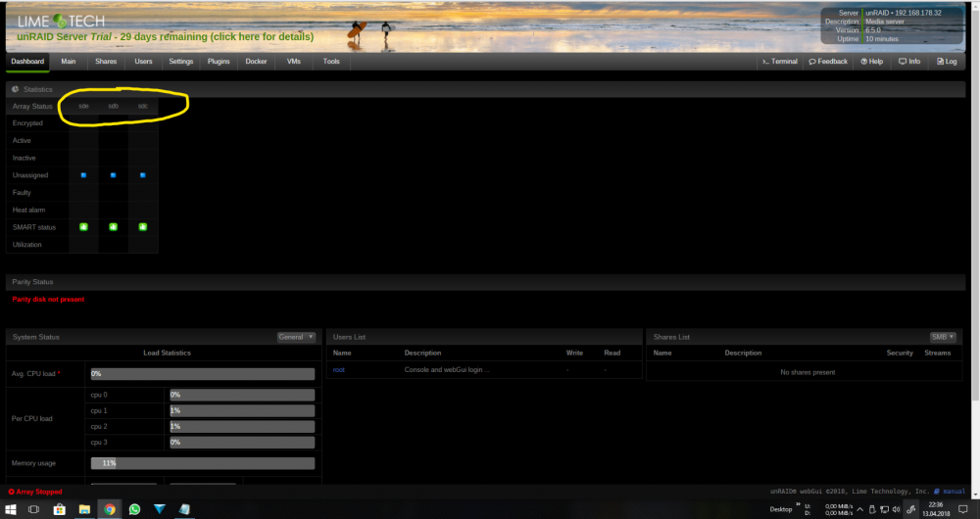The image size is (980, 519).
Task: Open Task View on the taskbar
Action: click(x=33, y=509)
